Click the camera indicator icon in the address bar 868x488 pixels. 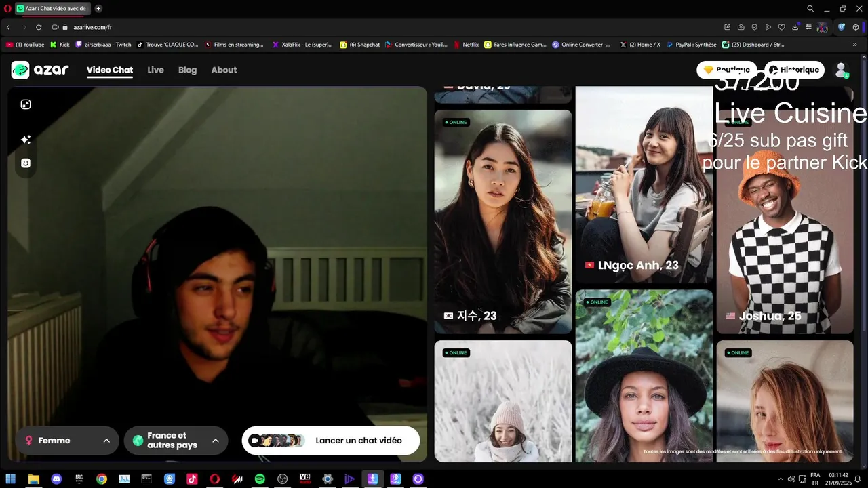click(55, 27)
